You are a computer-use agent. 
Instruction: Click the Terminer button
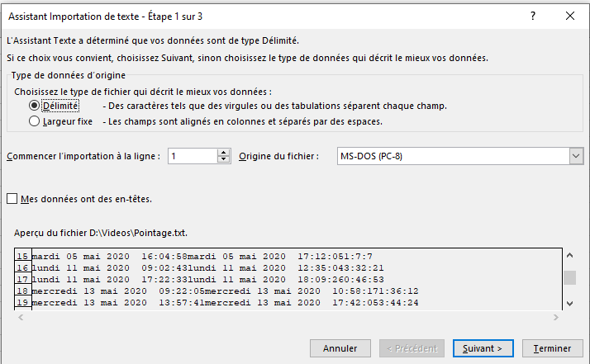click(552, 348)
